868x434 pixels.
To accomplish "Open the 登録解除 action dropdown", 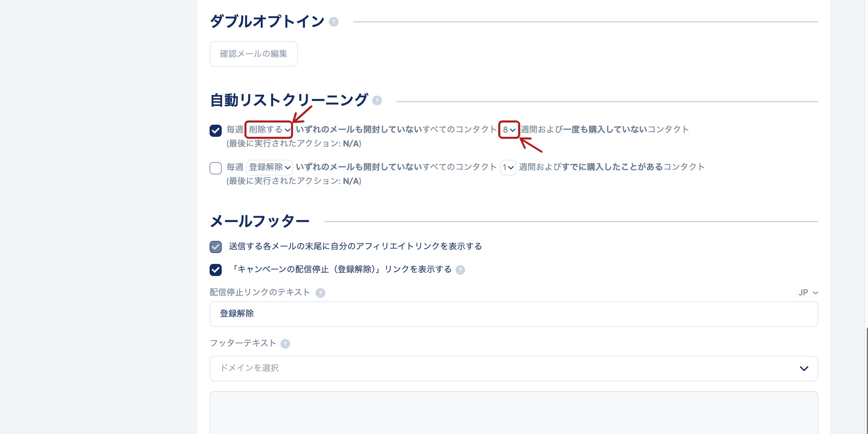I will (x=269, y=167).
